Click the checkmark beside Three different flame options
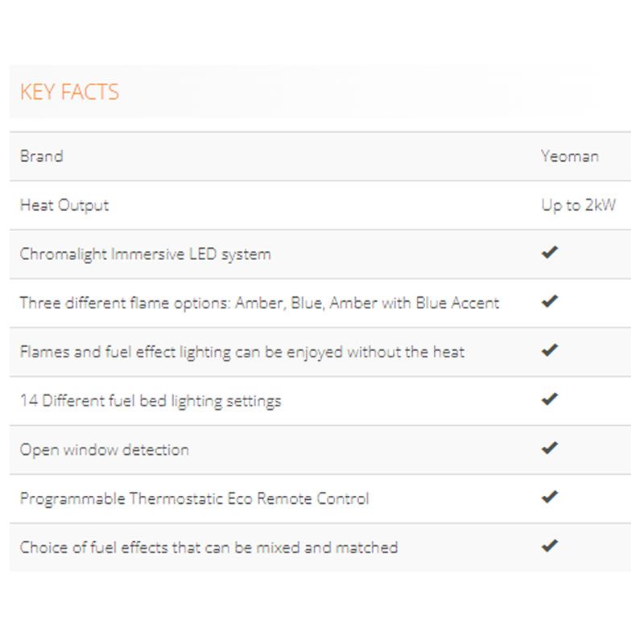The height and width of the screenshot is (644, 644). [x=550, y=301]
